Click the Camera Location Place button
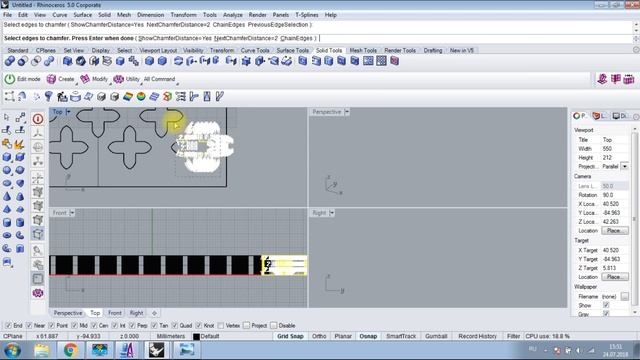The width and height of the screenshot is (640, 360). point(615,231)
